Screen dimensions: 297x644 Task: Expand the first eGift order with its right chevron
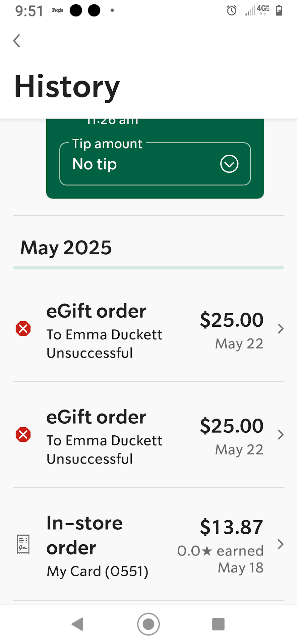pyautogui.click(x=281, y=329)
